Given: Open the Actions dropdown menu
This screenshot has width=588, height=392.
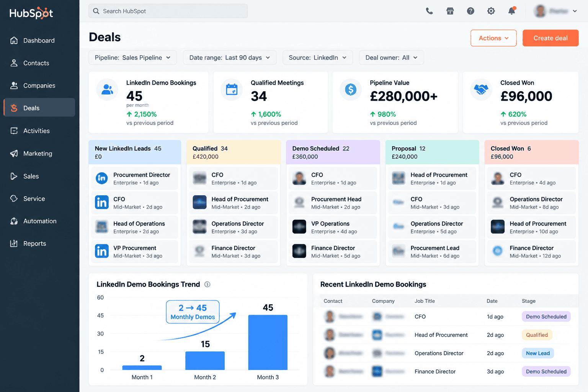Looking at the screenshot, I should click(493, 38).
